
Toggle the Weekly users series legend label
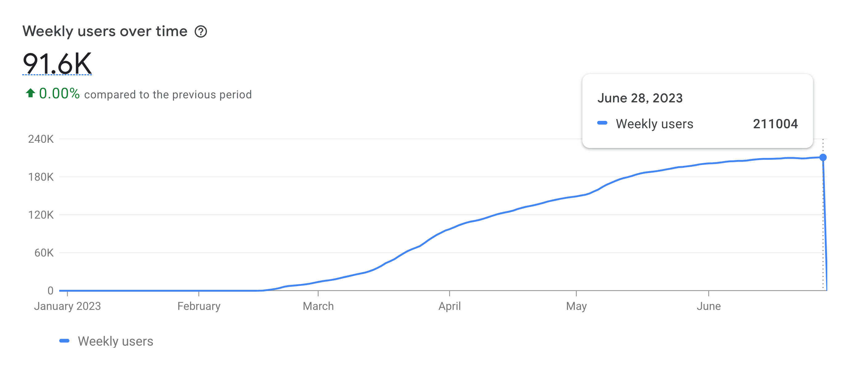tap(115, 341)
